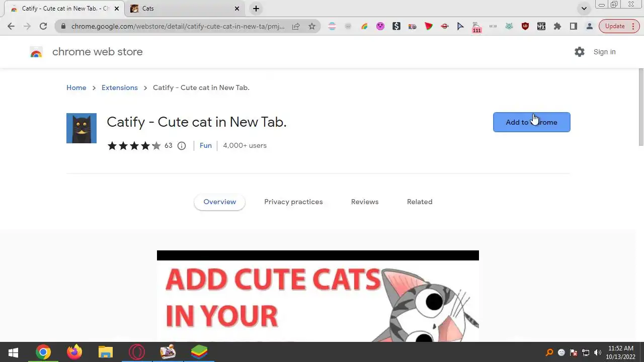Screen dimensions: 644x362
Task: Open Firefox from the taskbar
Action: click(x=74, y=352)
